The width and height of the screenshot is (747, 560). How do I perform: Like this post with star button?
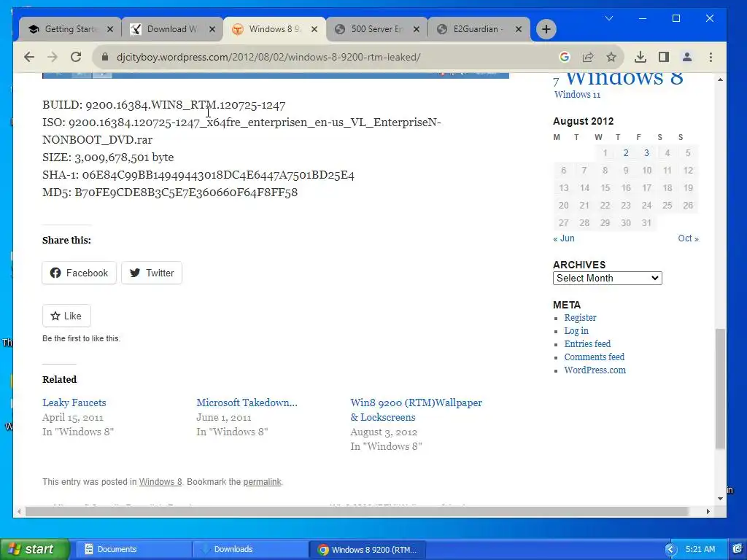66,316
